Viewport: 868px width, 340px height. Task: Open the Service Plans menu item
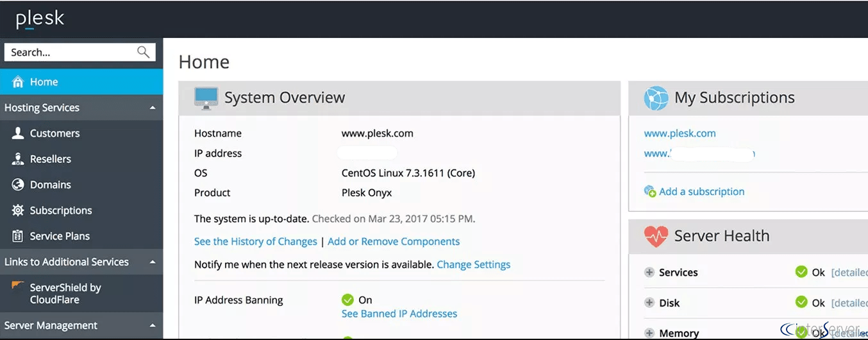click(60, 236)
